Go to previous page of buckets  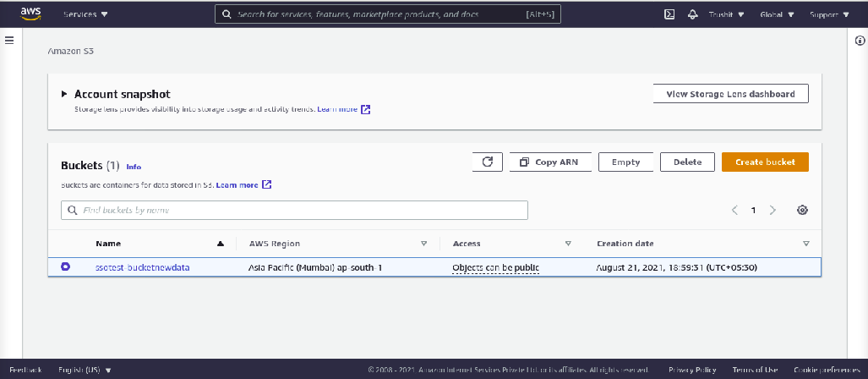click(734, 210)
